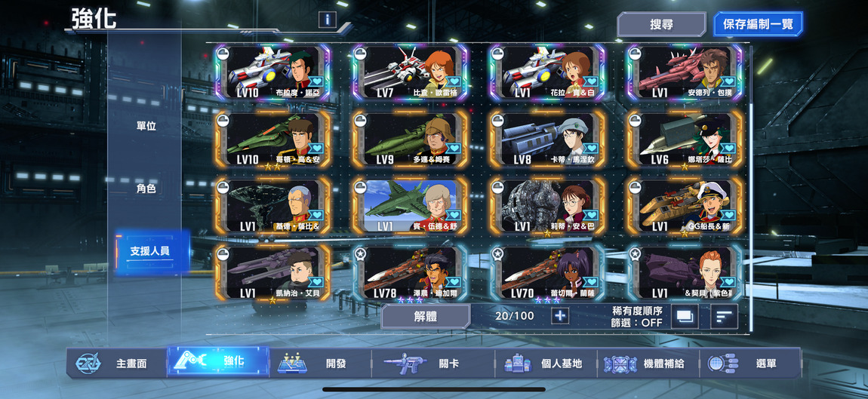This screenshot has width=868, height=399.
Task: Tap heart icon on GG船長 card
Action: click(x=728, y=214)
